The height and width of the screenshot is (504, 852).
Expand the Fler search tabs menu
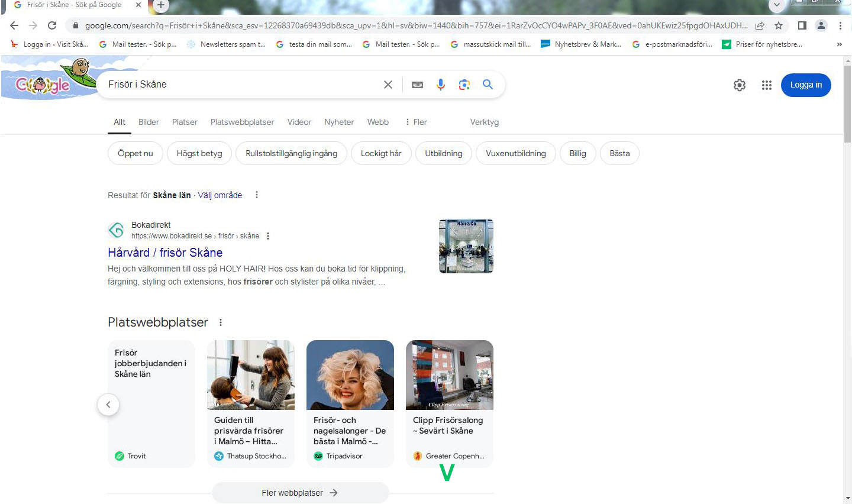pos(416,122)
